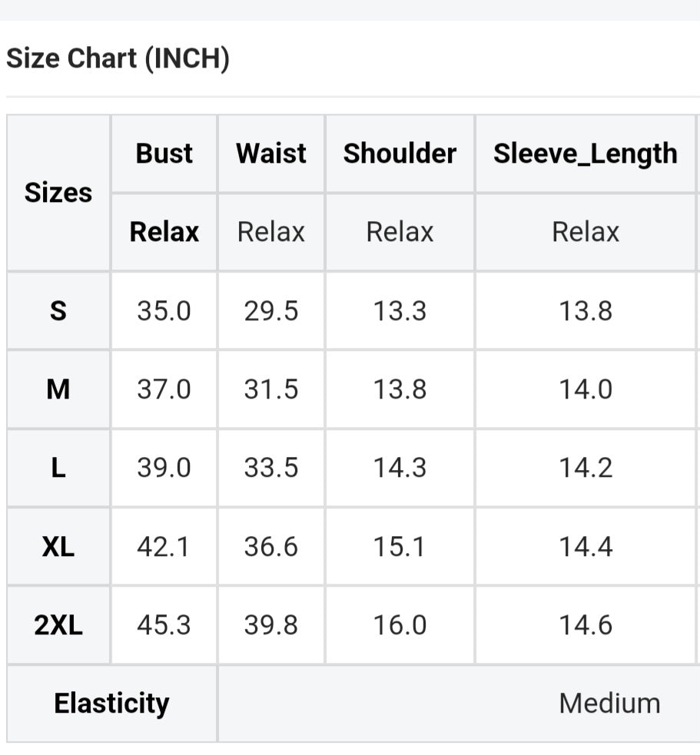Click the 2XL size row label
Screen dimensions: 700x755
(58, 625)
